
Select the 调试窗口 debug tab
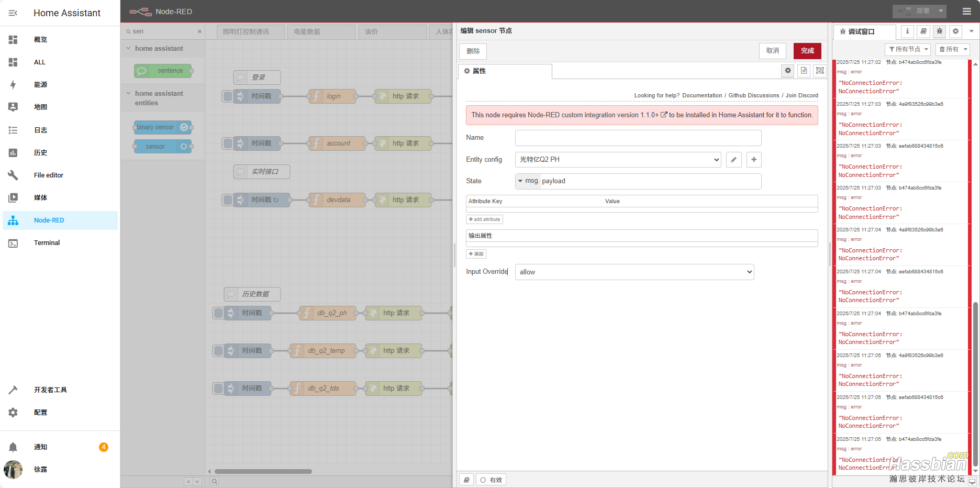click(864, 32)
